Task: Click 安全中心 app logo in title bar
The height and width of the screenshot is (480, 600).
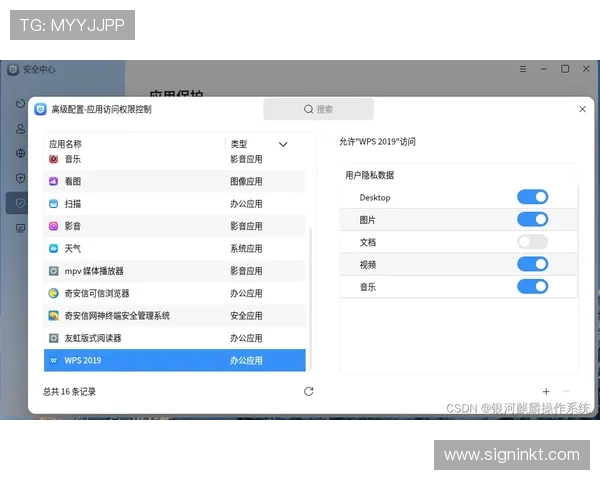Action: pyautogui.click(x=13, y=69)
